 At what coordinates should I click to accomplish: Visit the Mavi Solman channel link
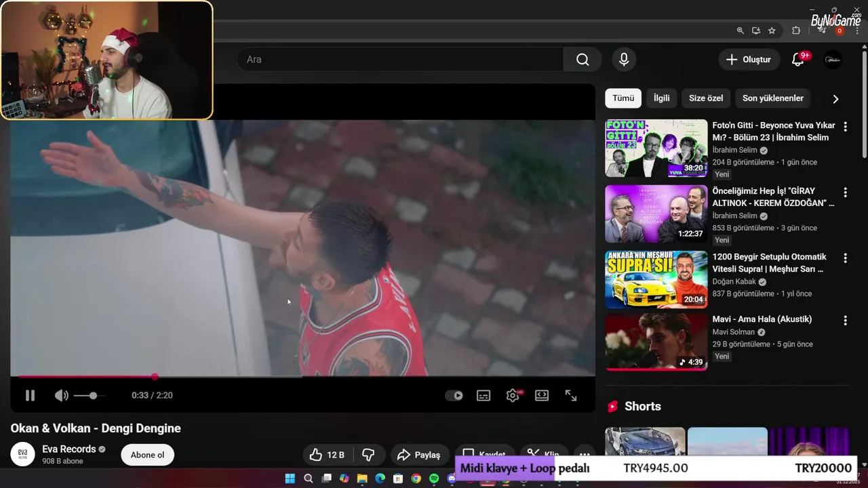pos(734,332)
